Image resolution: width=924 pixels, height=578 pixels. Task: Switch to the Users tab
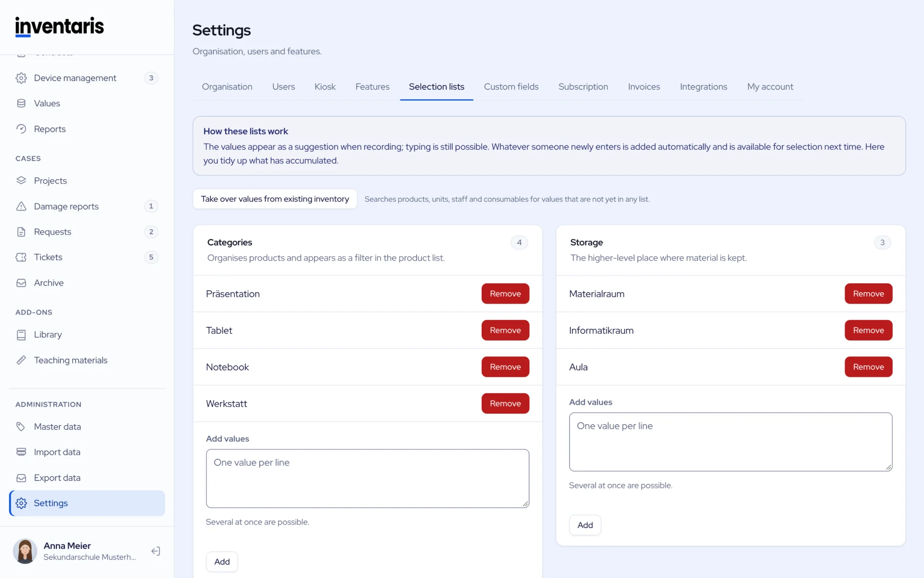point(283,87)
